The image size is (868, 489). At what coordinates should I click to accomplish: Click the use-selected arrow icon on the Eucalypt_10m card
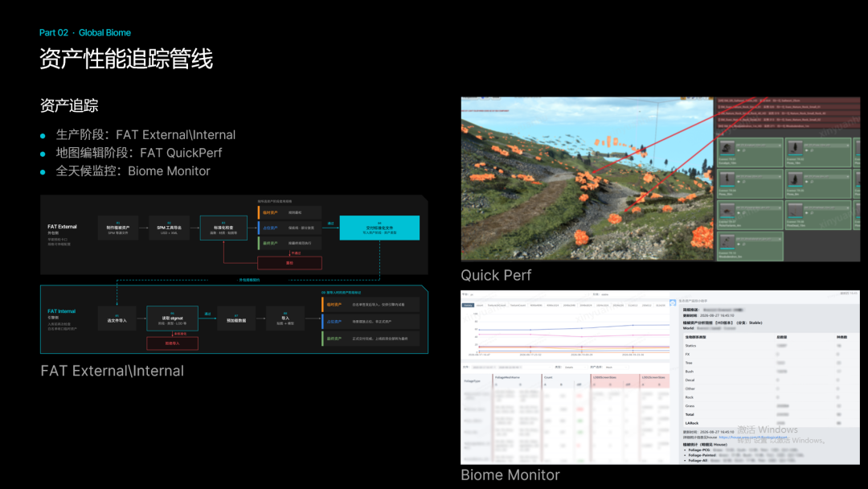(739, 150)
